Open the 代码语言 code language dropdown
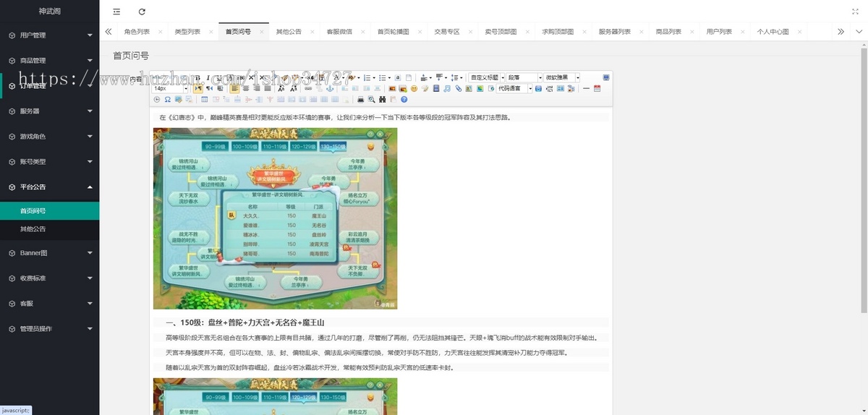The image size is (868, 415). click(x=514, y=88)
